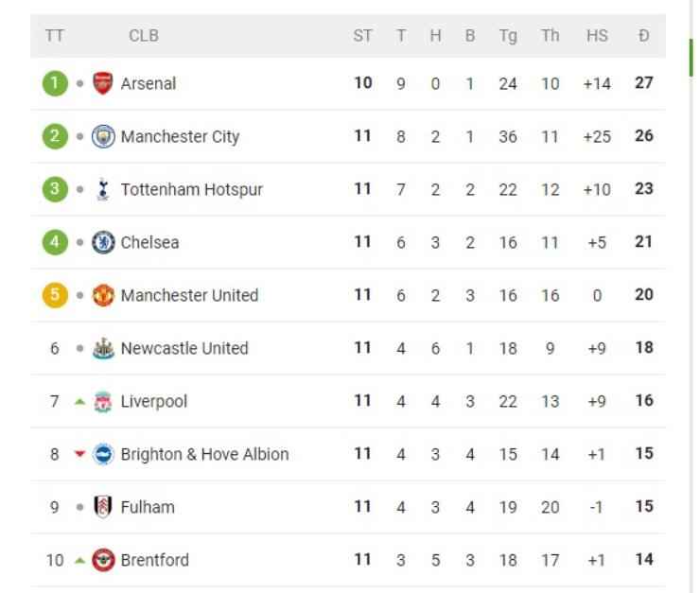This screenshot has height=593, width=700.
Task: Click the green rank 1 badge
Action: point(55,83)
